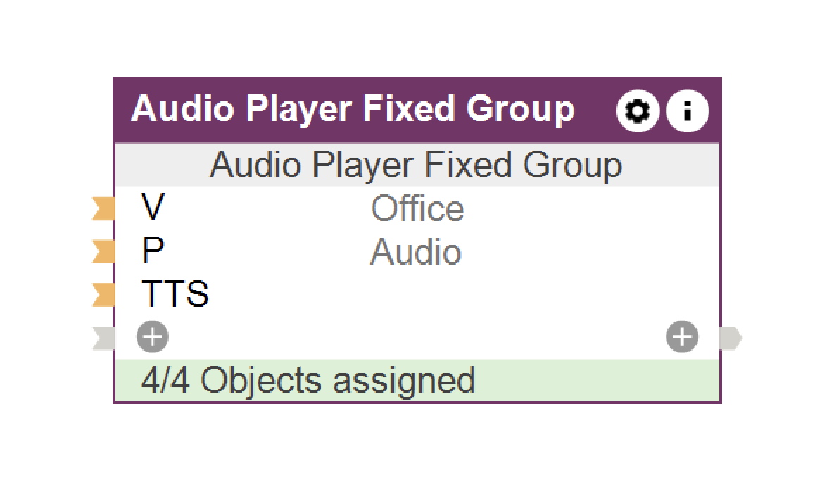Add an output with the right plus icon
822x504 pixels.
[682, 337]
